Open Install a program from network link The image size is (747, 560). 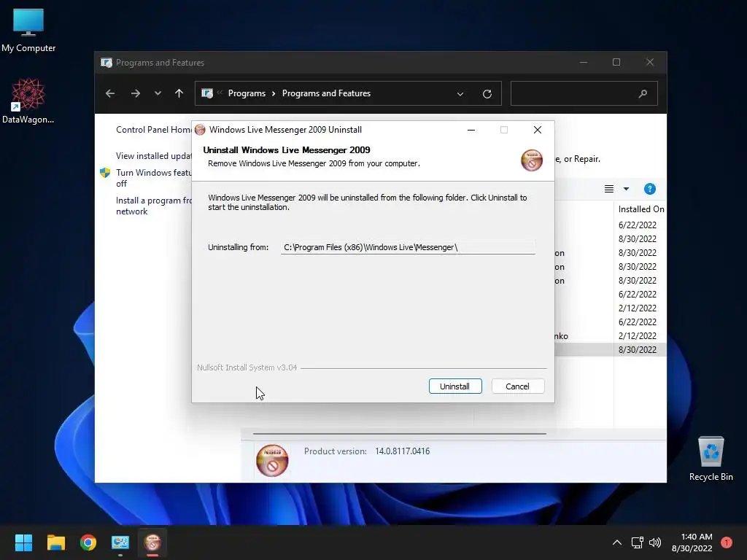153,206
